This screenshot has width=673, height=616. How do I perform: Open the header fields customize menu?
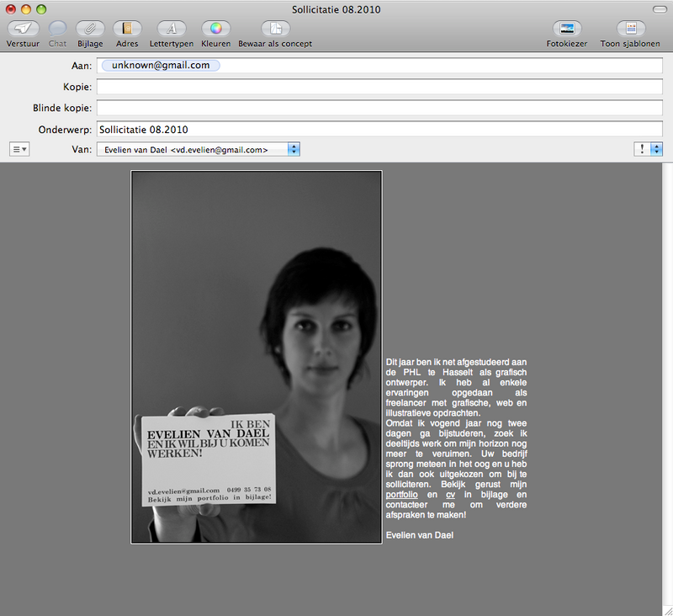[19, 150]
